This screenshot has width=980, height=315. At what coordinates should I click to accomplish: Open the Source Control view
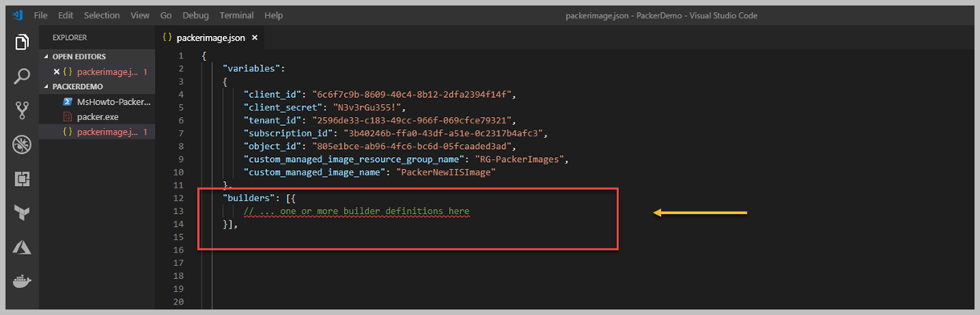pyautogui.click(x=22, y=111)
